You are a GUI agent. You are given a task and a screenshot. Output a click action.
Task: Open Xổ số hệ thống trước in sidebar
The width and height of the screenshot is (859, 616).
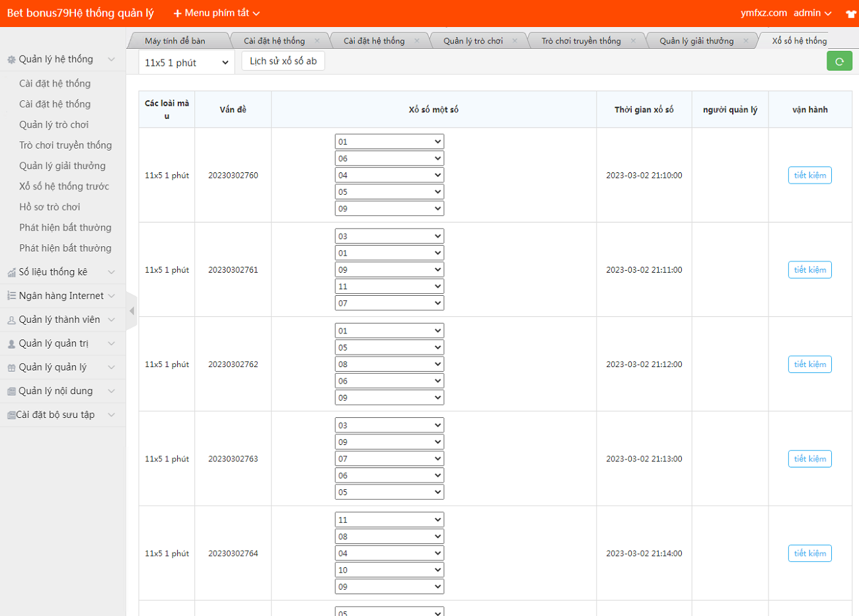click(x=64, y=186)
